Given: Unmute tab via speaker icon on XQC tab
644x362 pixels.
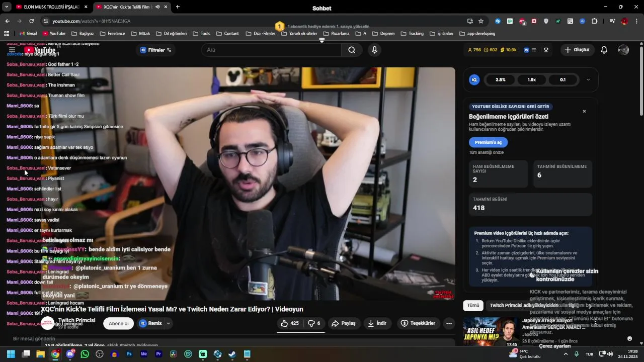Looking at the screenshot, I should [157, 7].
